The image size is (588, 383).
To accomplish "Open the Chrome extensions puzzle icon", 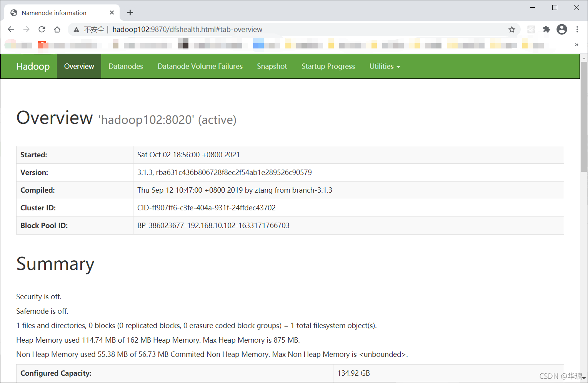I will [546, 30].
